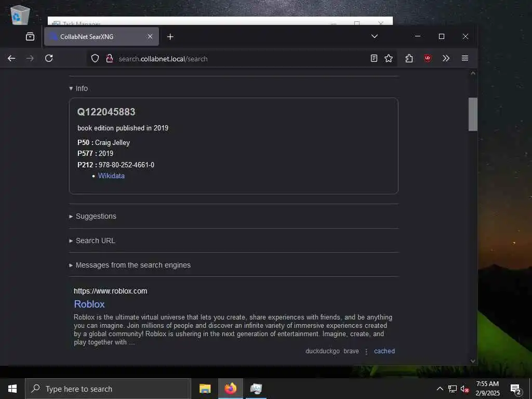
Task: Switch to Task Manager in the taskbar
Action: click(x=256, y=389)
